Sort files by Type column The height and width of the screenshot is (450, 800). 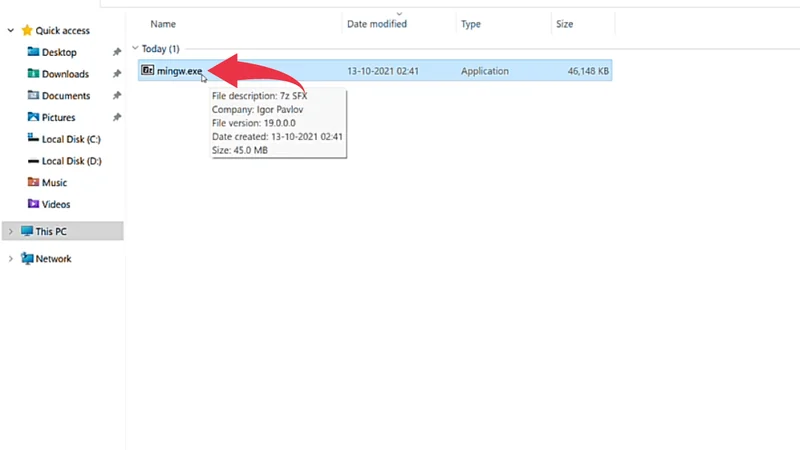click(472, 22)
